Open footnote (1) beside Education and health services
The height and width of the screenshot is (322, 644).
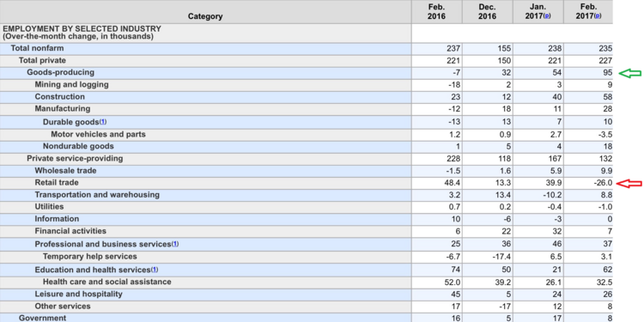pyautogui.click(x=155, y=270)
